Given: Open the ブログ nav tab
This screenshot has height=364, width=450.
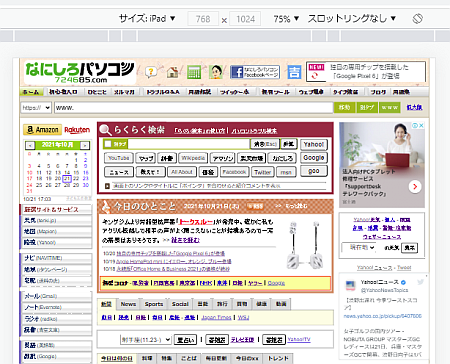Looking at the screenshot, I should 378,92.
